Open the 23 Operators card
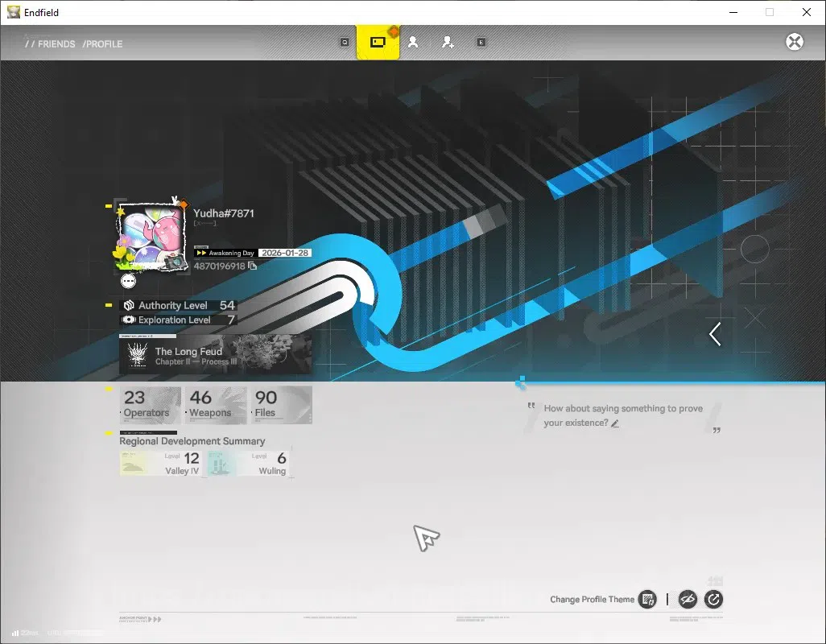Image resolution: width=826 pixels, height=644 pixels. point(151,405)
